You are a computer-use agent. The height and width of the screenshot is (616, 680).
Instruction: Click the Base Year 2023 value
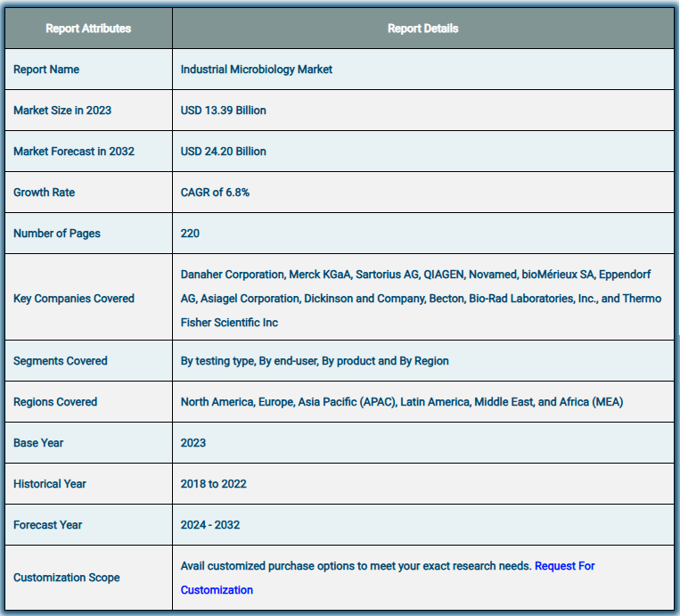coord(193,443)
